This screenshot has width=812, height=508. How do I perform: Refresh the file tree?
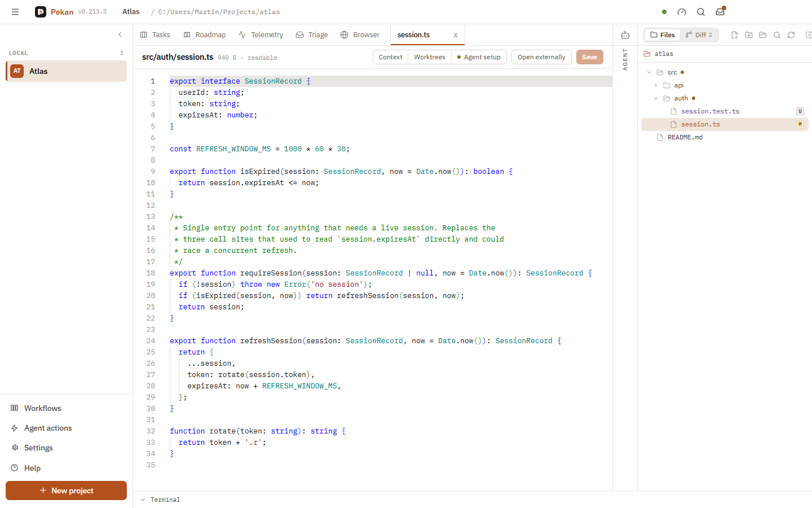coord(791,35)
